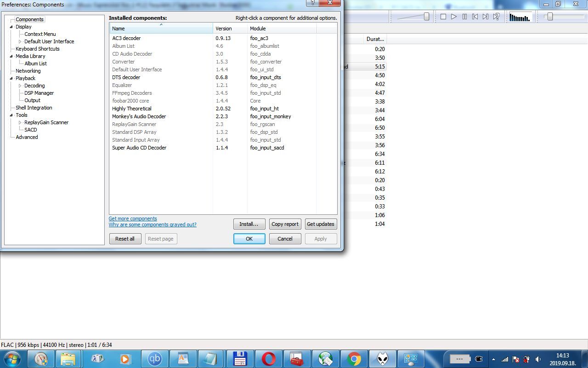Sort components by Name column header
588x368 pixels.
point(161,29)
